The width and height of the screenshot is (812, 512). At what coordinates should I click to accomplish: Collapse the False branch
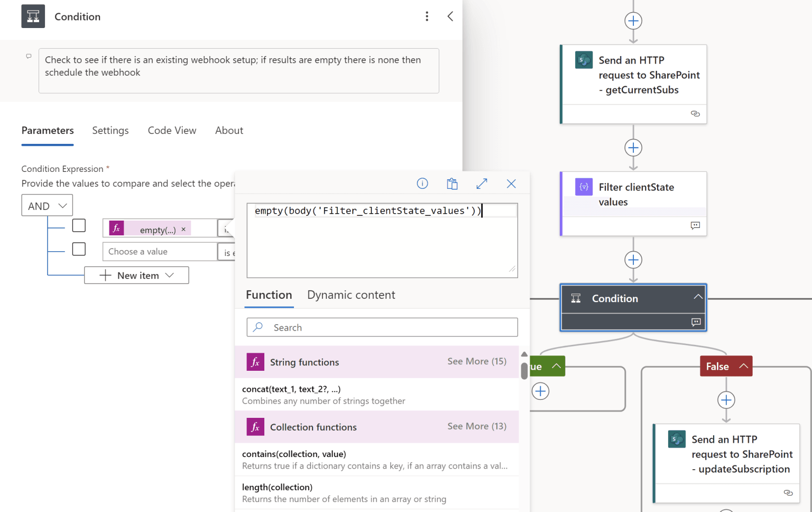(x=743, y=366)
